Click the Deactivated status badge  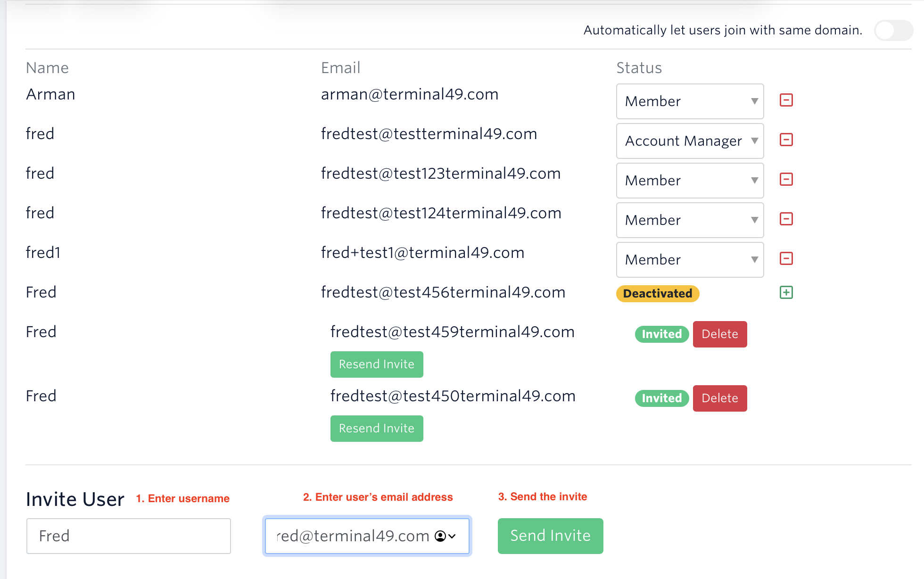[658, 294]
